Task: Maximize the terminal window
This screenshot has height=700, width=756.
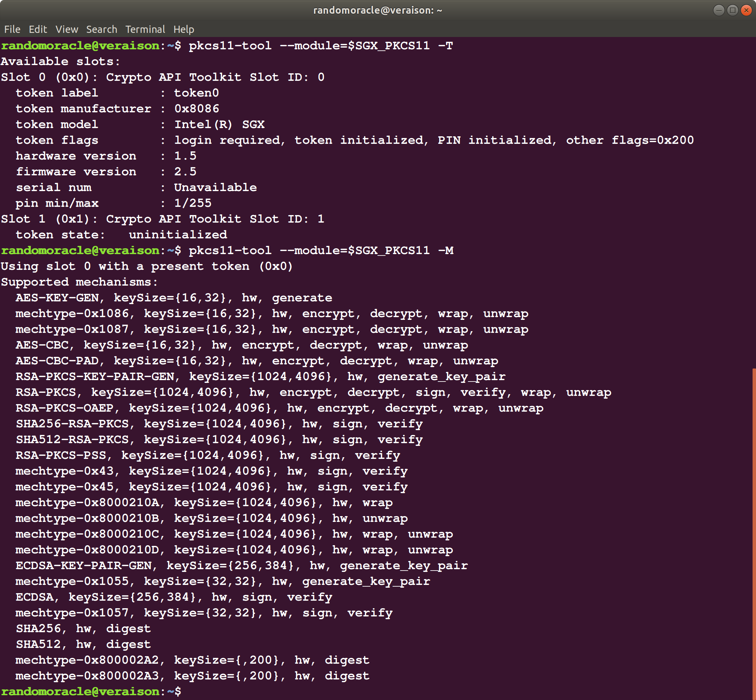Action: point(732,10)
